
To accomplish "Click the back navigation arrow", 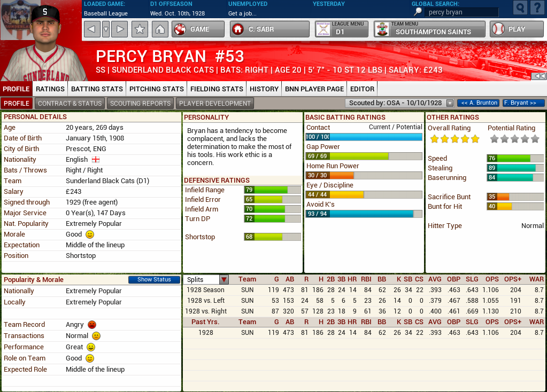I will click(91, 30).
